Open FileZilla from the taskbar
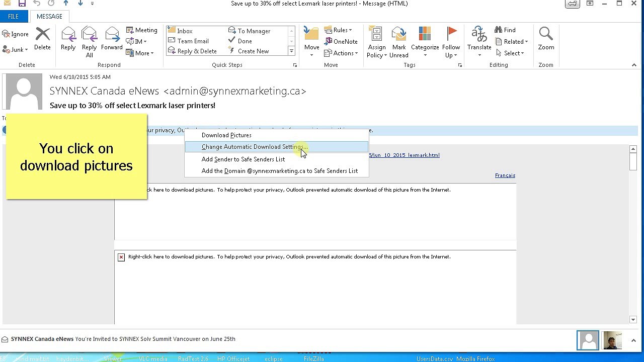This screenshot has width=644, height=362. coord(314,359)
